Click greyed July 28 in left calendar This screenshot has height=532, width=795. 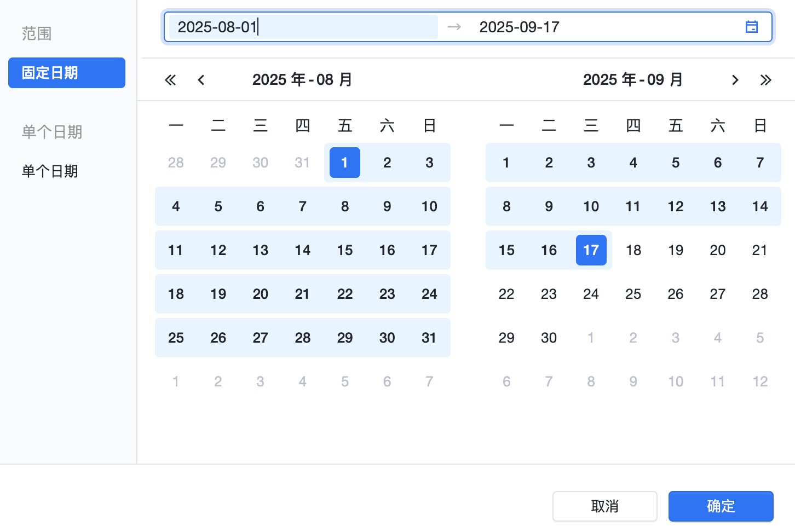(x=176, y=163)
